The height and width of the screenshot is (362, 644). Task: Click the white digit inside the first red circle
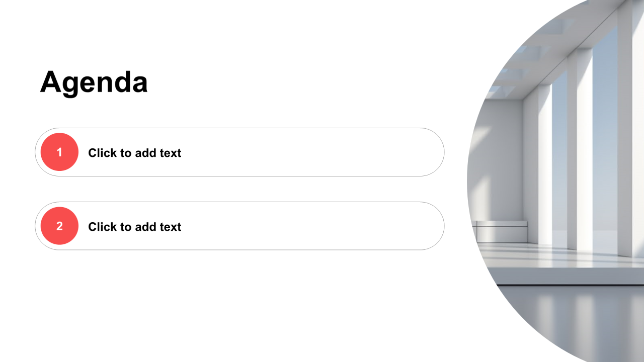(59, 152)
